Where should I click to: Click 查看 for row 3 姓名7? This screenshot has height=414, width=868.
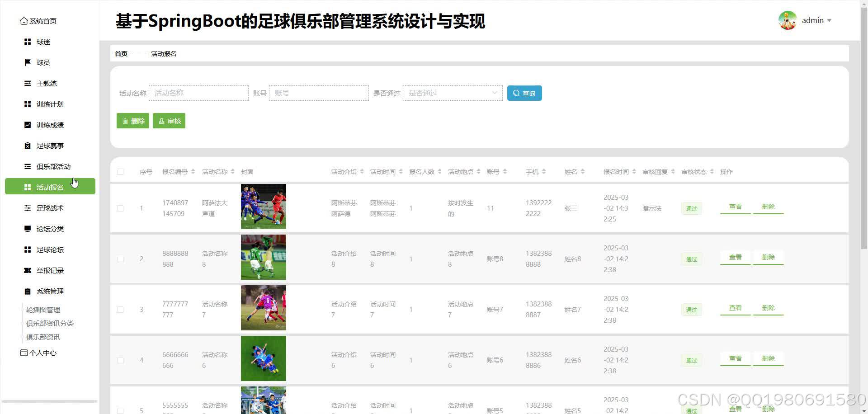coord(735,308)
